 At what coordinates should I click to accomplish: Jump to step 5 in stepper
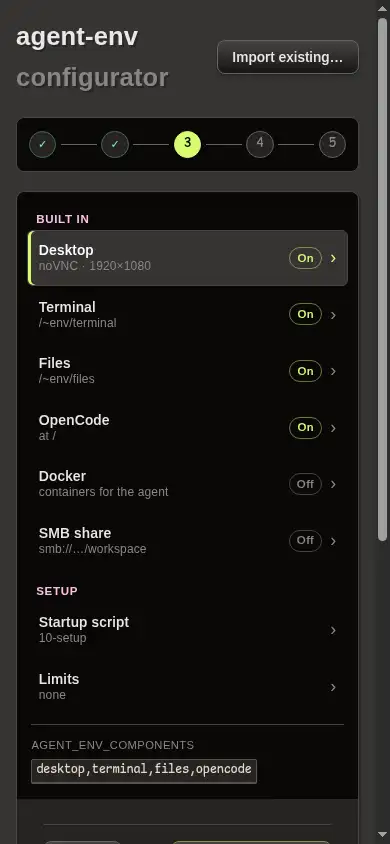tap(332, 144)
